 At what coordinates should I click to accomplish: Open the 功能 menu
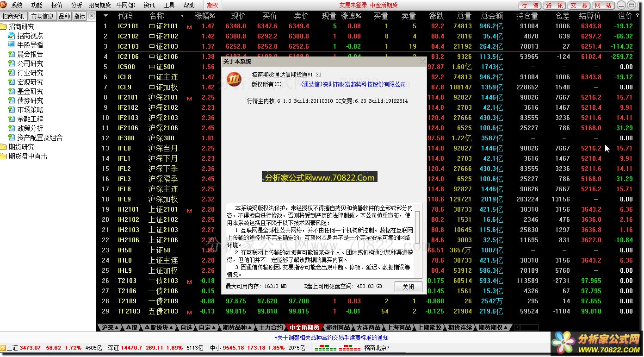tap(37, 5)
